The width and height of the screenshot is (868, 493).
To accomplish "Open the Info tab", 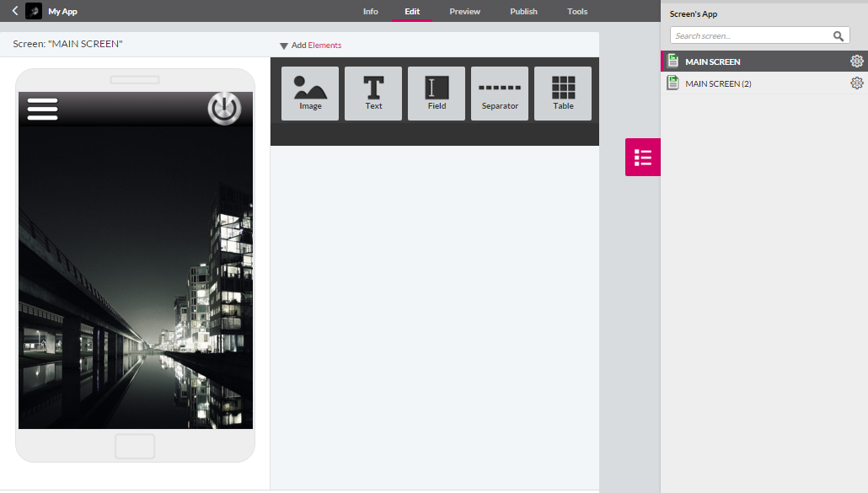I will pos(370,11).
